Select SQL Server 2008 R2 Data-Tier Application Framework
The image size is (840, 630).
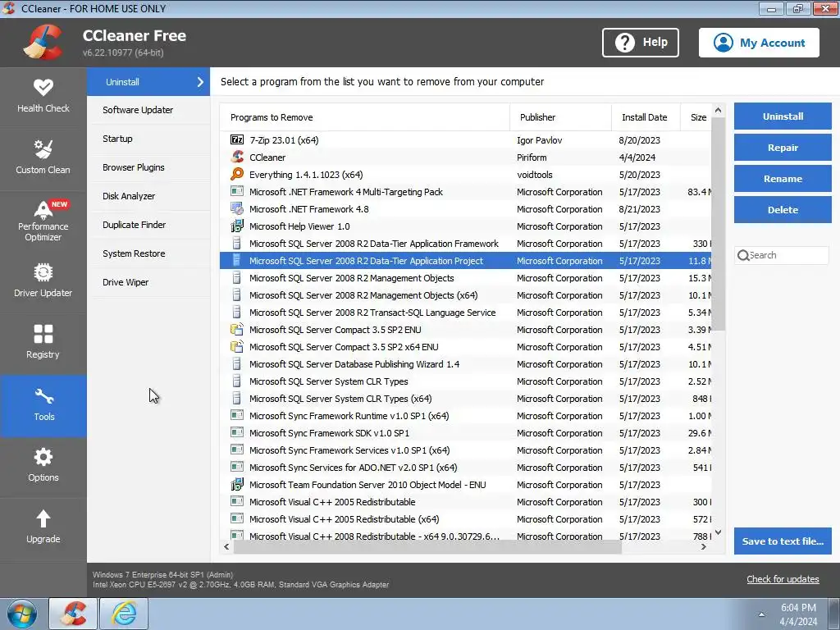click(466, 243)
